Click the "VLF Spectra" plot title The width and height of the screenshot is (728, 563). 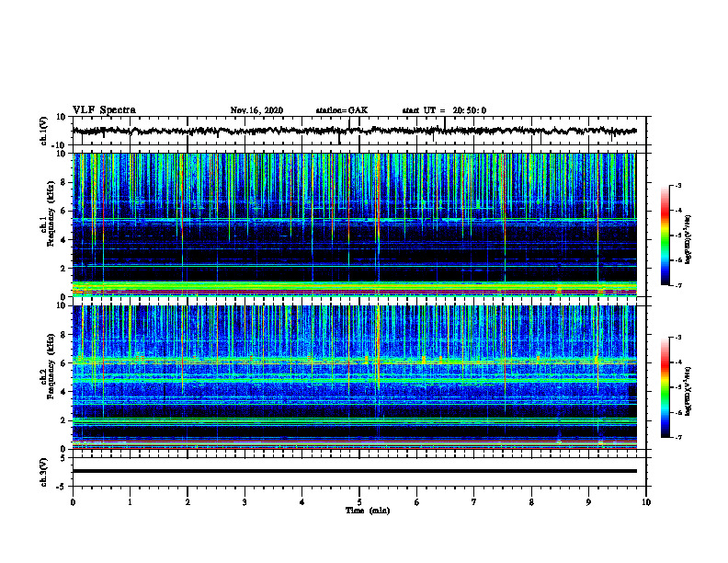104,110
